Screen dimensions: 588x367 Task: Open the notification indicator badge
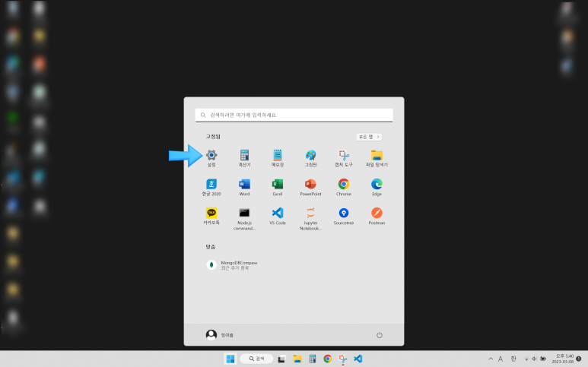tap(579, 359)
